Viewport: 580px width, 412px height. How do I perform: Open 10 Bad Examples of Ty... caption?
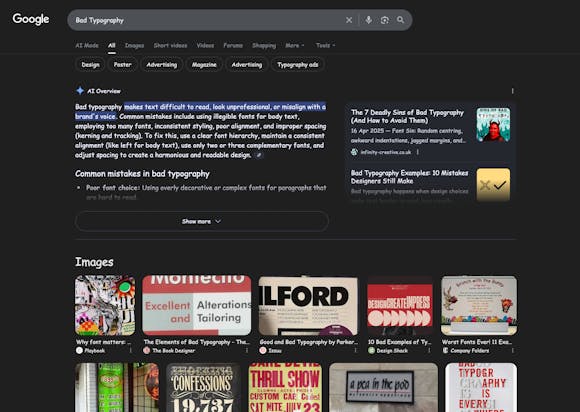pyautogui.click(x=399, y=342)
